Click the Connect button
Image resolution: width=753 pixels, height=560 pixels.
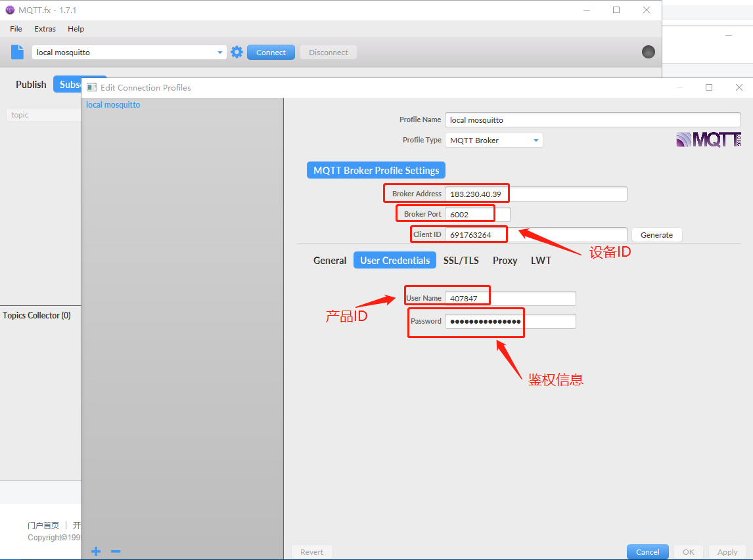pos(271,53)
